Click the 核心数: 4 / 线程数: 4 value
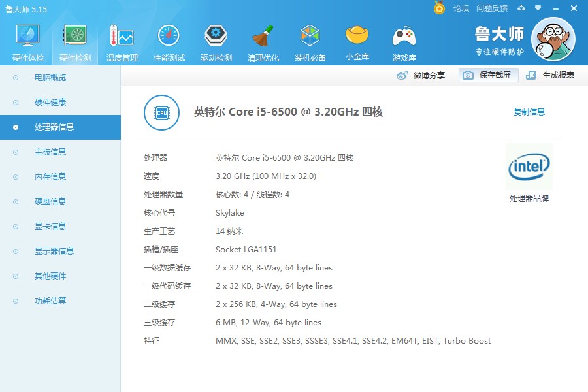 point(252,195)
